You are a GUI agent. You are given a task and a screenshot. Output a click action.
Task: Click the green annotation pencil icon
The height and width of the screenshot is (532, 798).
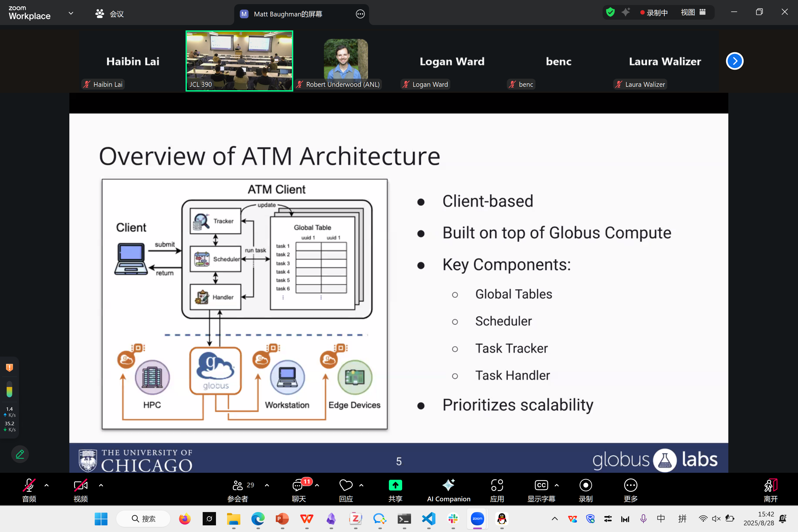[20, 454]
